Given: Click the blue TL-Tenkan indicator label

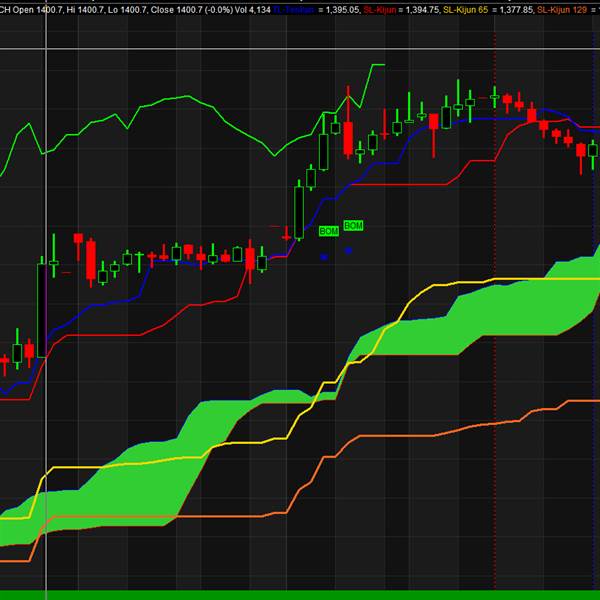Looking at the screenshot, I should point(293,10).
